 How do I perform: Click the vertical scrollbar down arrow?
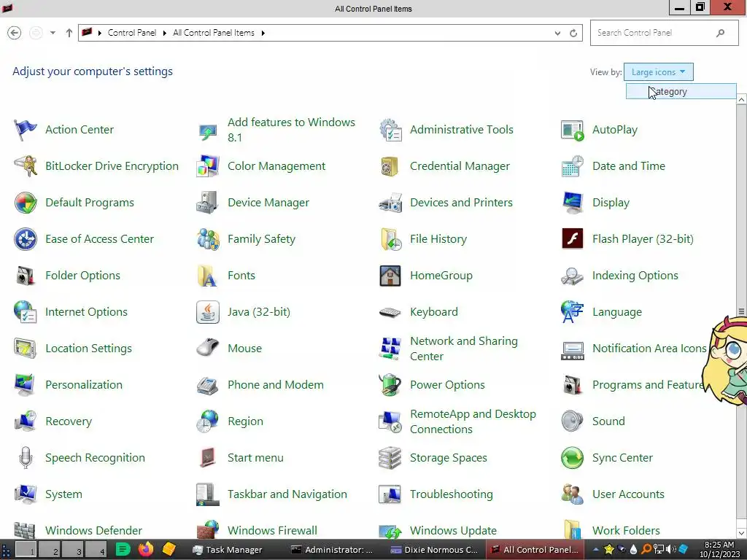(741, 533)
